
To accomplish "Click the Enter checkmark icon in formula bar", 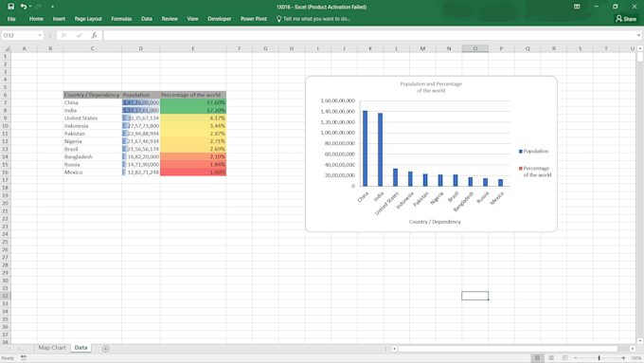I will pyautogui.click(x=80, y=35).
